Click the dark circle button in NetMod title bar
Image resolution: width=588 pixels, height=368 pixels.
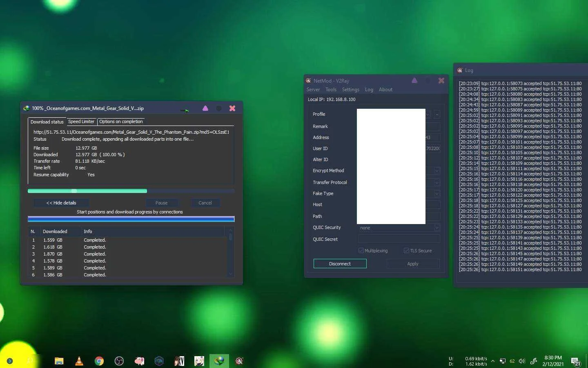pyautogui.click(x=428, y=81)
